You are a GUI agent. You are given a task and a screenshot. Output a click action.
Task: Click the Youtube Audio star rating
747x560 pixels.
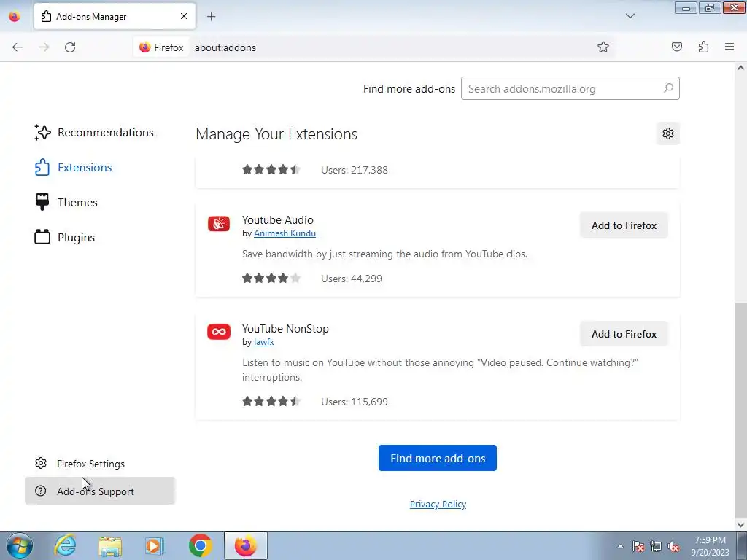(x=271, y=278)
